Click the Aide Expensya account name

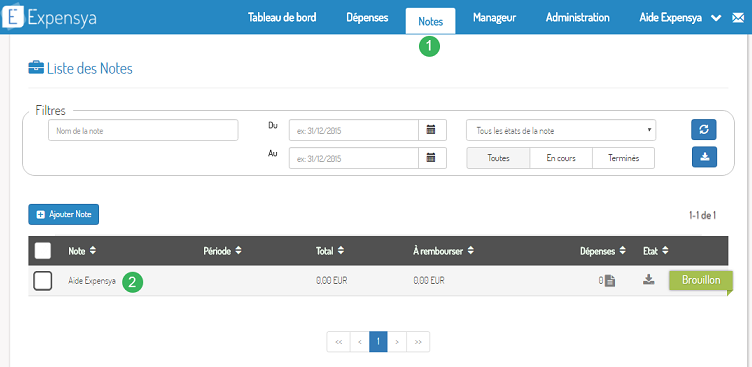[x=670, y=18]
